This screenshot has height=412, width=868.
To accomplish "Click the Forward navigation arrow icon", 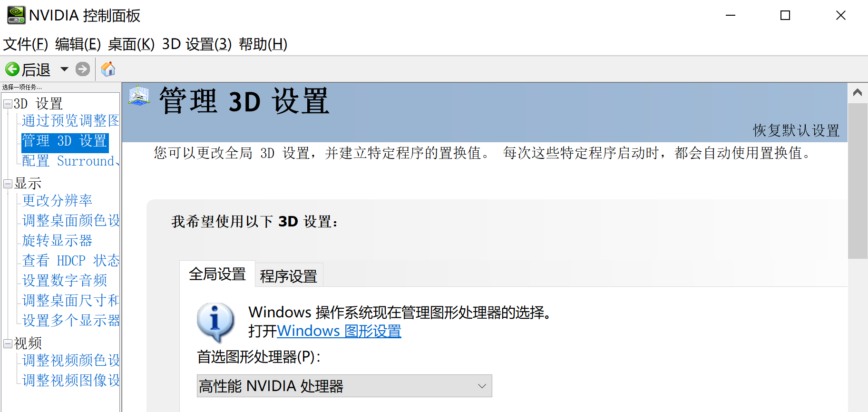I will point(82,69).
